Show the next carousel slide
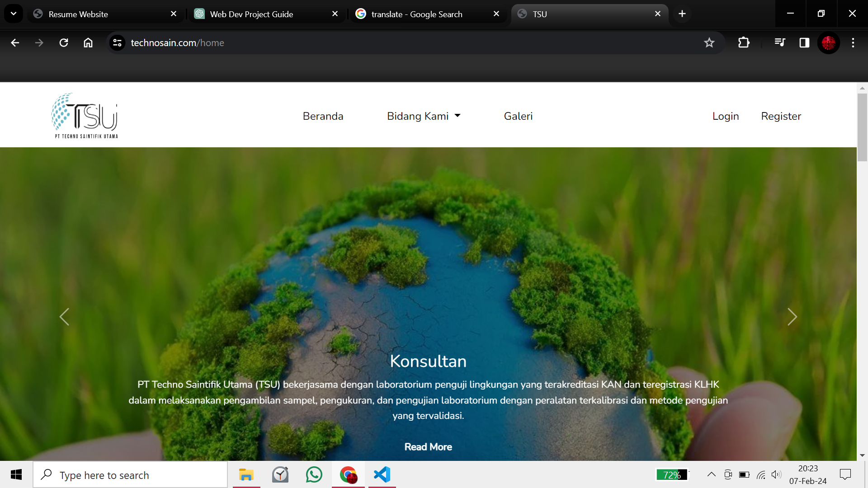 [x=792, y=317]
